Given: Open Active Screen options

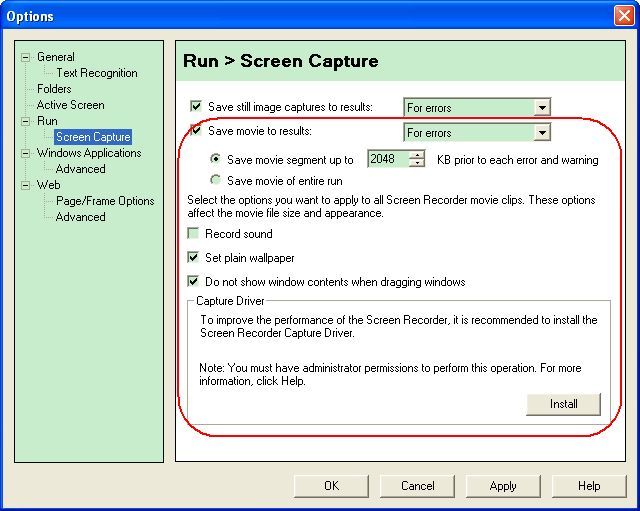Looking at the screenshot, I should click(x=70, y=105).
